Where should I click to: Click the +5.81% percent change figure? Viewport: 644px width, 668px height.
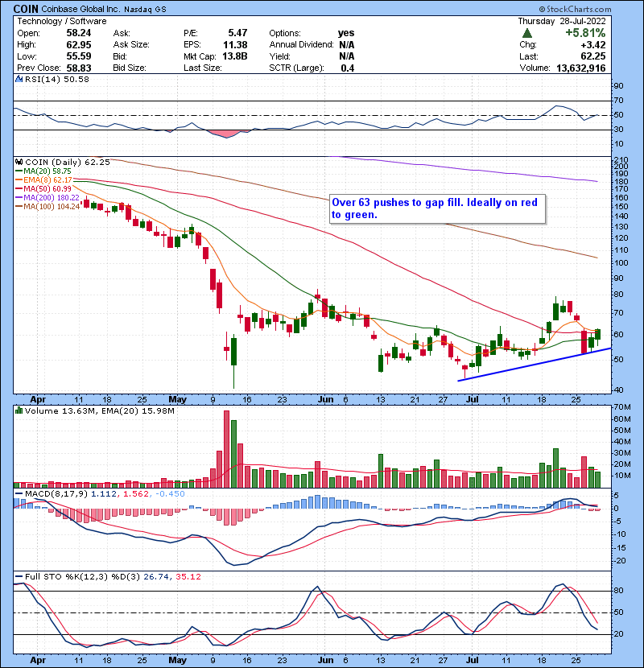[x=585, y=33]
